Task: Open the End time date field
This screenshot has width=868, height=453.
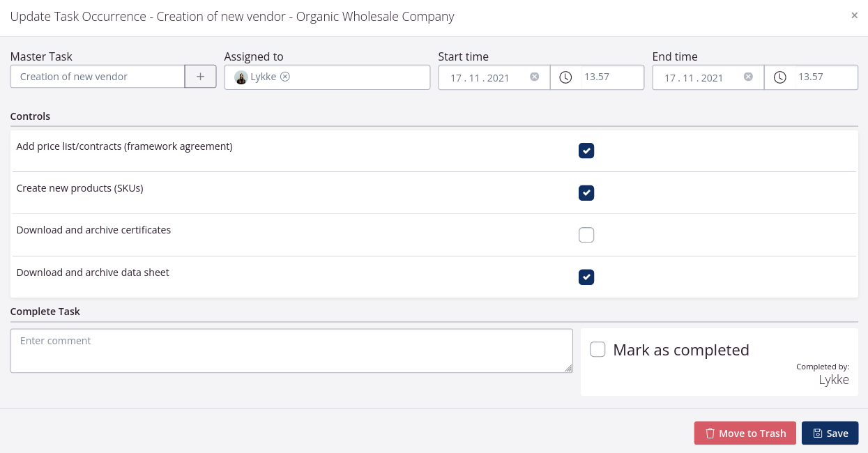Action: [695, 78]
